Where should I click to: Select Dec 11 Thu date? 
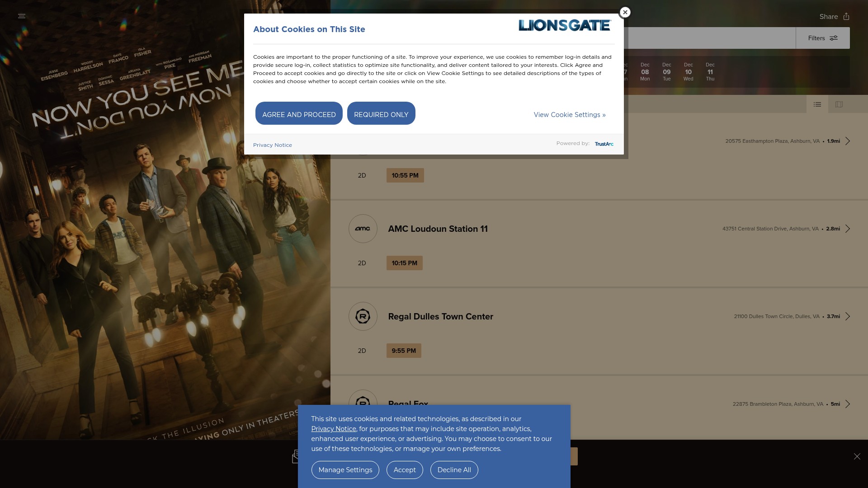pyautogui.click(x=710, y=72)
